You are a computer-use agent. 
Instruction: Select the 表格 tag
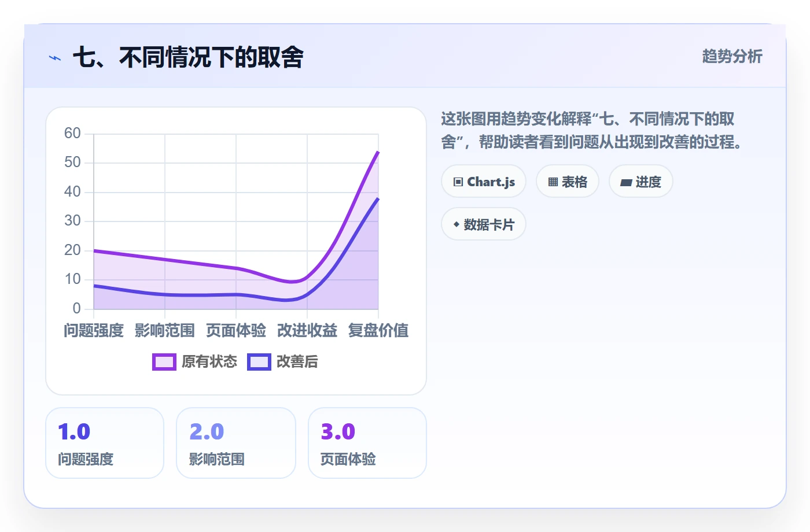tap(568, 182)
